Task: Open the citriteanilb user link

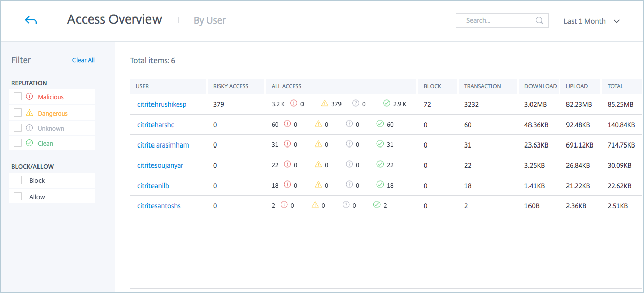Action: coord(153,186)
